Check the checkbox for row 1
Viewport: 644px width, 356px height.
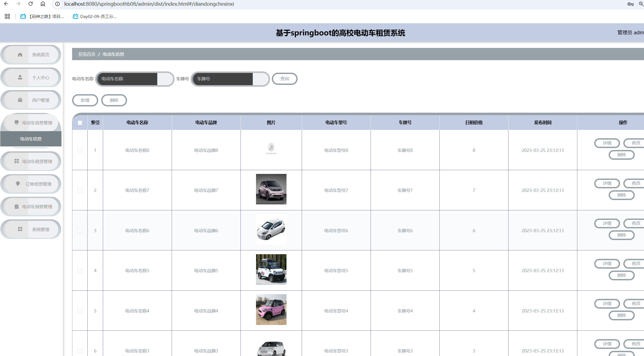point(80,150)
